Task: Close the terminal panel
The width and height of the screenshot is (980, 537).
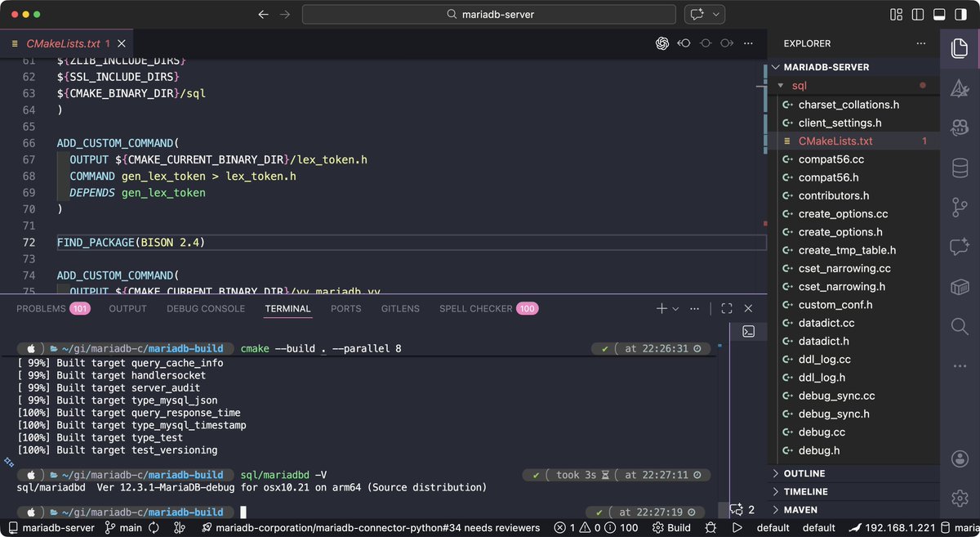Action: 748,309
